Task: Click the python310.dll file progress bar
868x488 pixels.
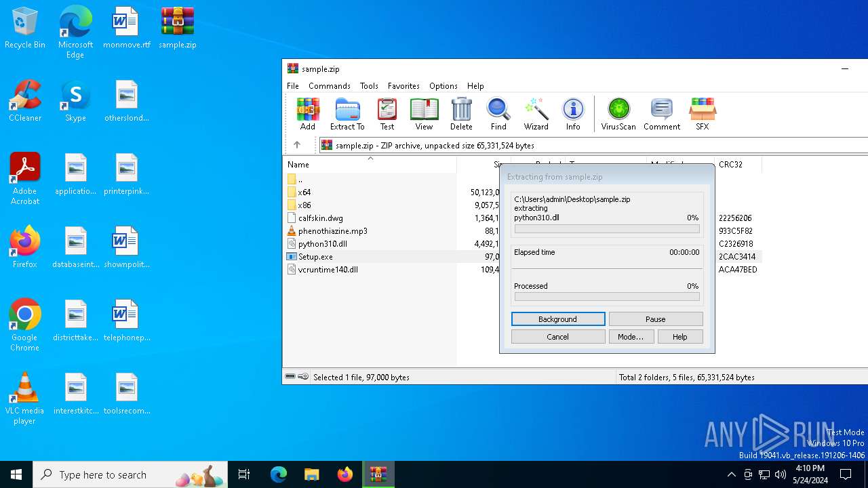Action: (607, 229)
